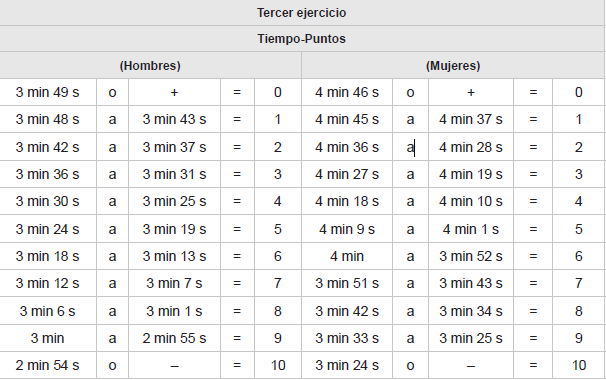
Task: Click the '(Mujeres)' column header
Action: [x=453, y=65]
